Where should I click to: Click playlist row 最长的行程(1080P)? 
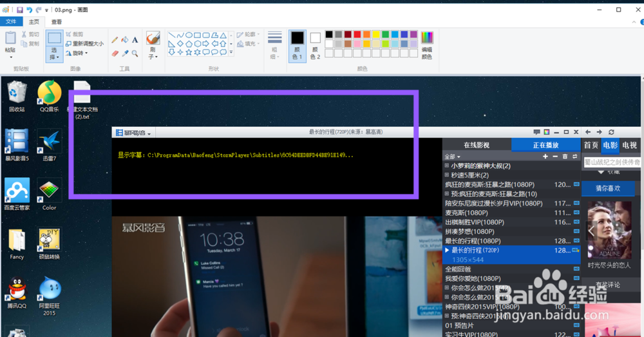point(512,241)
